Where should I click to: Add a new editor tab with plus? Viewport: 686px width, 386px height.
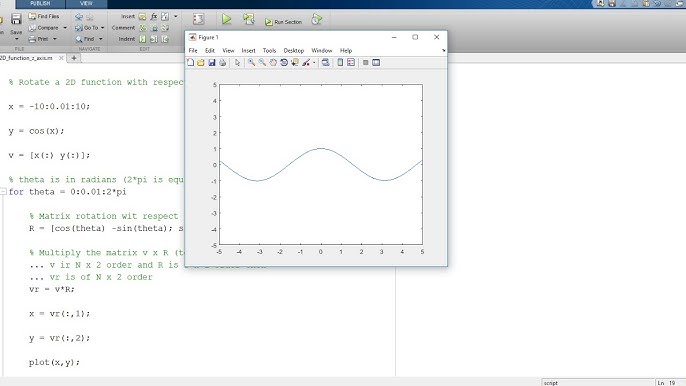(74, 58)
